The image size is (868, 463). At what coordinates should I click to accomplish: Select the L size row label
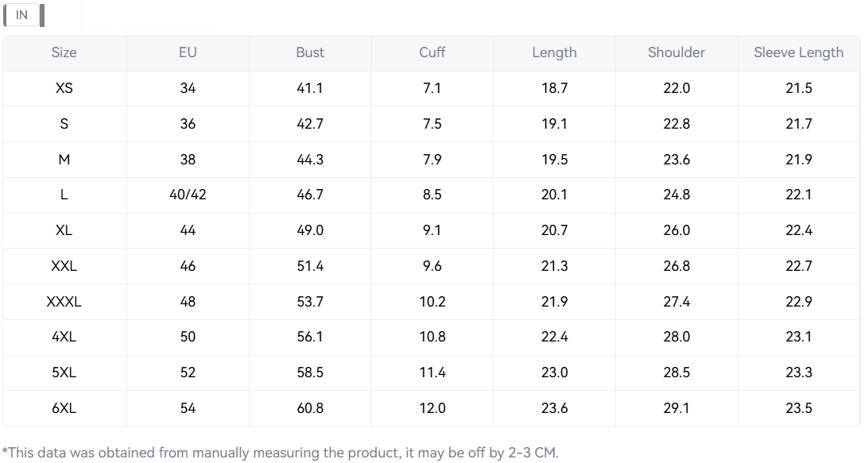coord(64,195)
